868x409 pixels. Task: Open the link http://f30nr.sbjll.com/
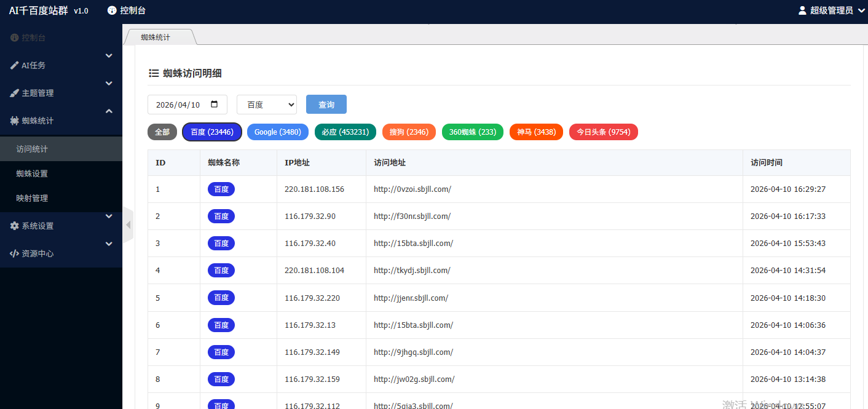coord(413,216)
